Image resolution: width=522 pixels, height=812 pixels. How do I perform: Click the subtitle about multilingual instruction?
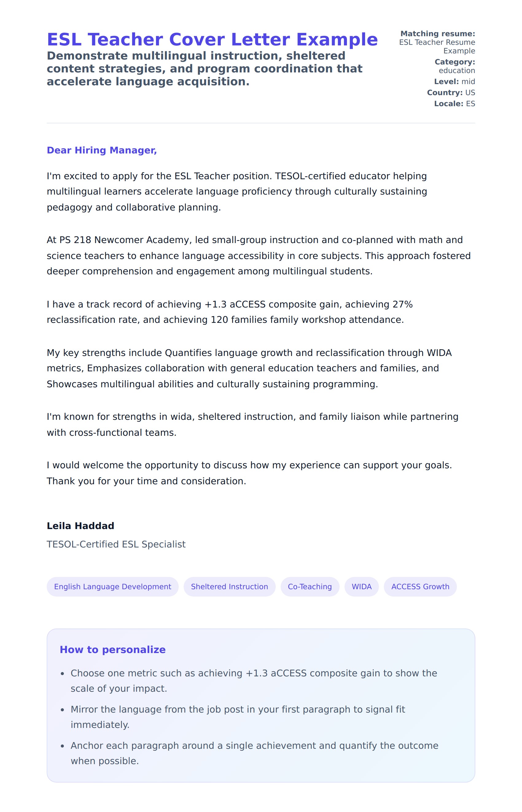pyautogui.click(x=205, y=68)
